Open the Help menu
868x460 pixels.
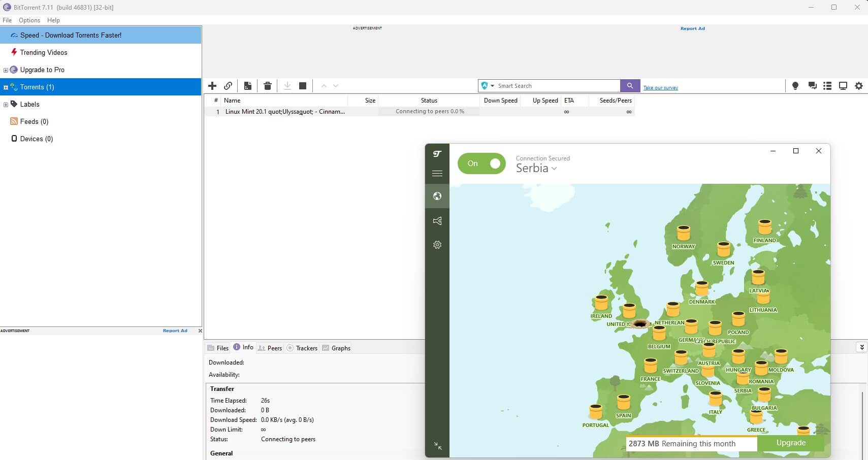coord(53,20)
